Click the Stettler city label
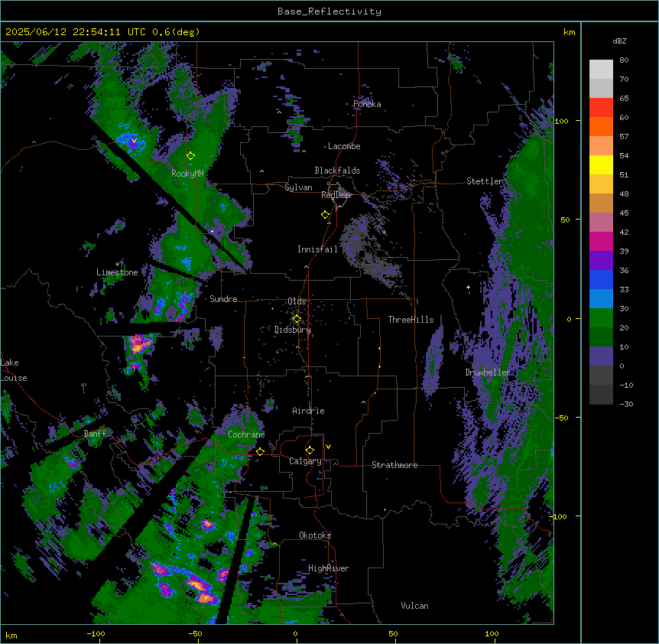 click(485, 181)
